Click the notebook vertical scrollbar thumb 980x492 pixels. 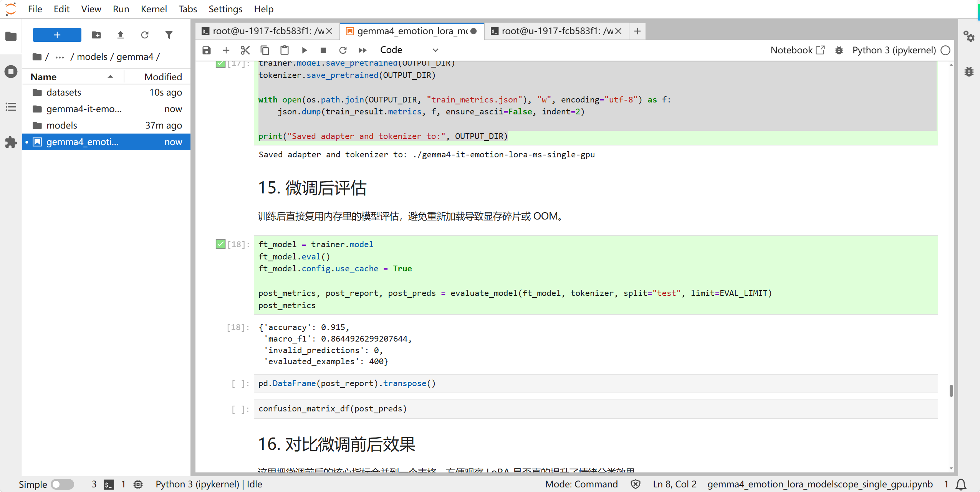951,391
